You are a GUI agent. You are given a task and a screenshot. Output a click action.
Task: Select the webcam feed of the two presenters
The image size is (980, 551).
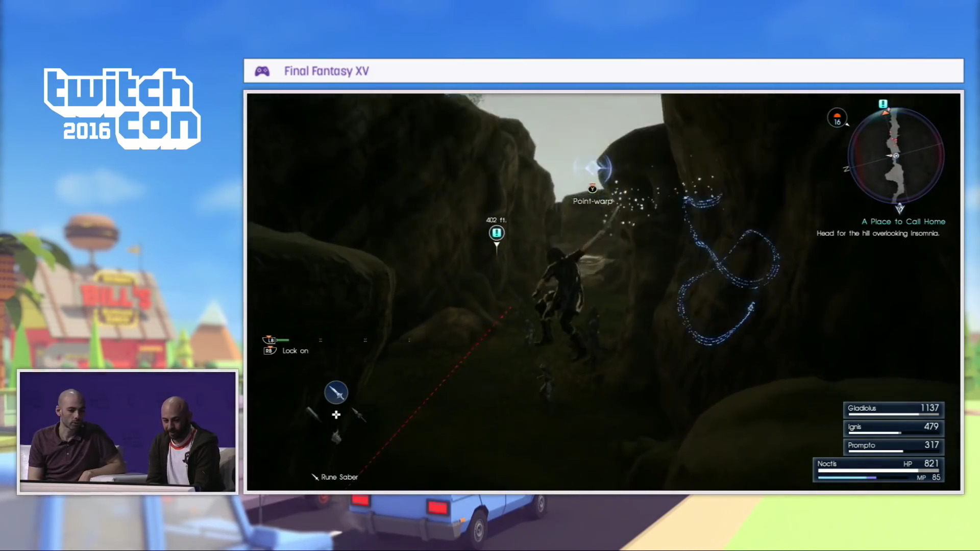[128, 432]
